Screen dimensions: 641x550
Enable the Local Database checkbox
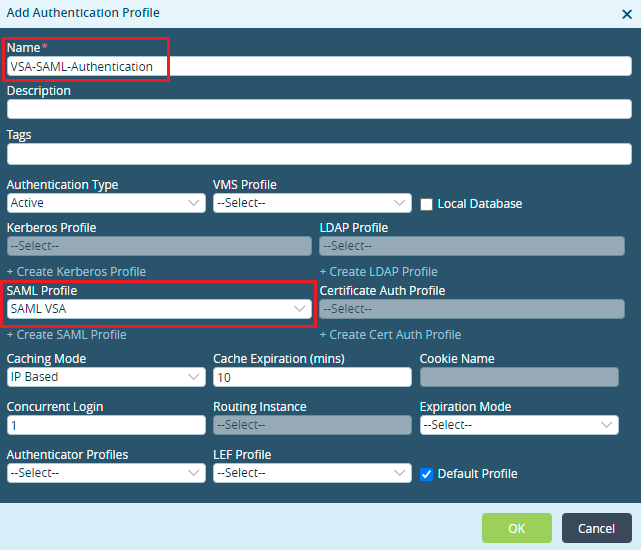pyautogui.click(x=427, y=204)
